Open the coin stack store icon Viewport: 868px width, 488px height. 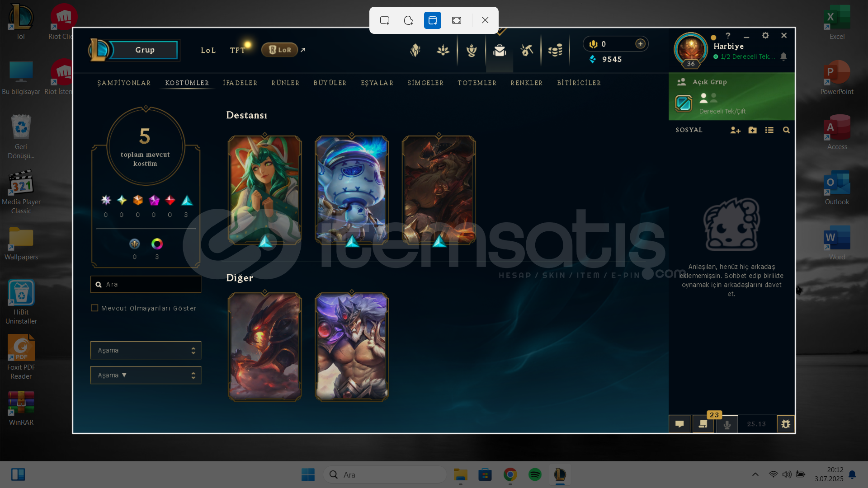click(555, 50)
